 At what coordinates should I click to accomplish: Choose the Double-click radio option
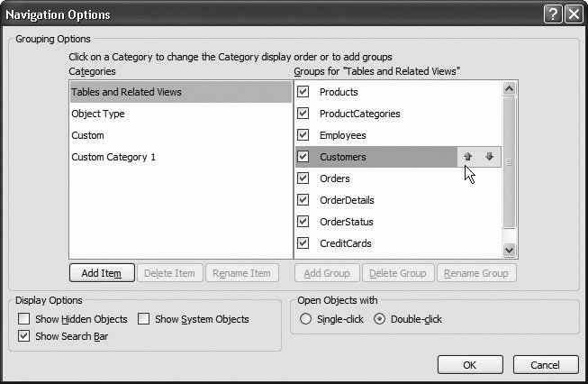(379, 319)
